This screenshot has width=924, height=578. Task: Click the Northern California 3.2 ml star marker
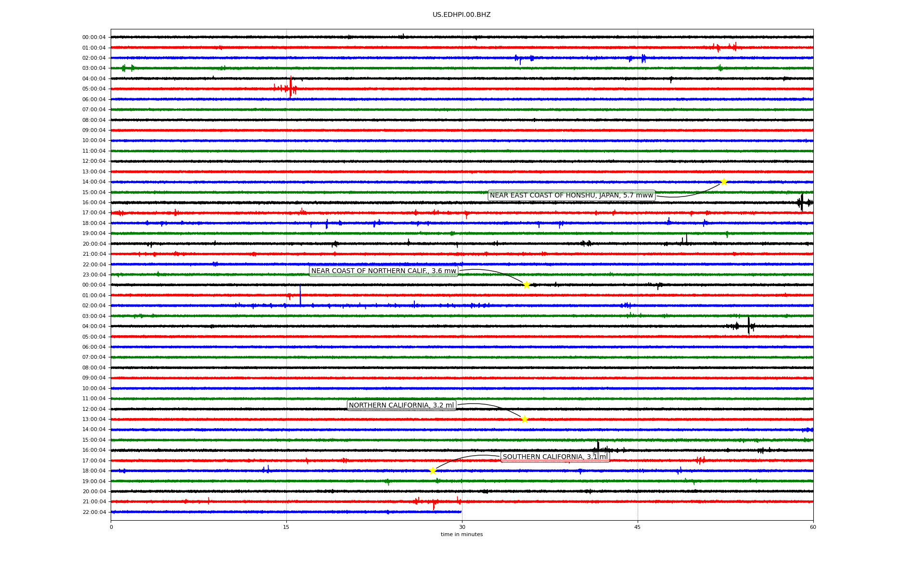point(525,419)
